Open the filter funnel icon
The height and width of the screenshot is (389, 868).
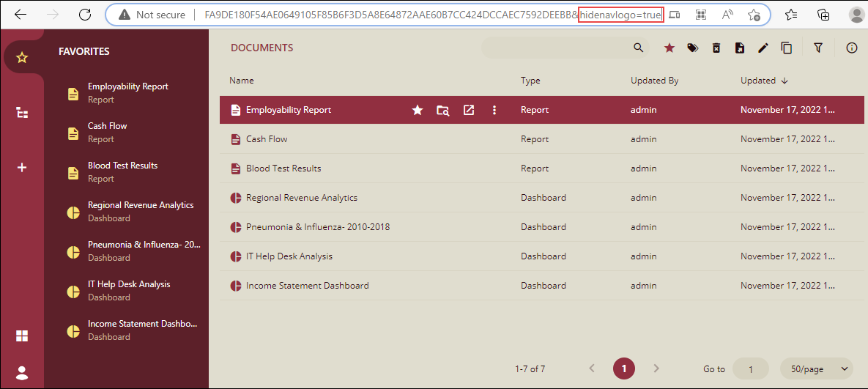[x=818, y=48]
